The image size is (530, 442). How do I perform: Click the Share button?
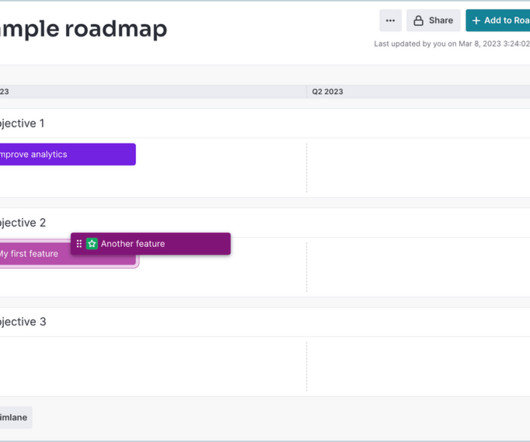(433, 21)
